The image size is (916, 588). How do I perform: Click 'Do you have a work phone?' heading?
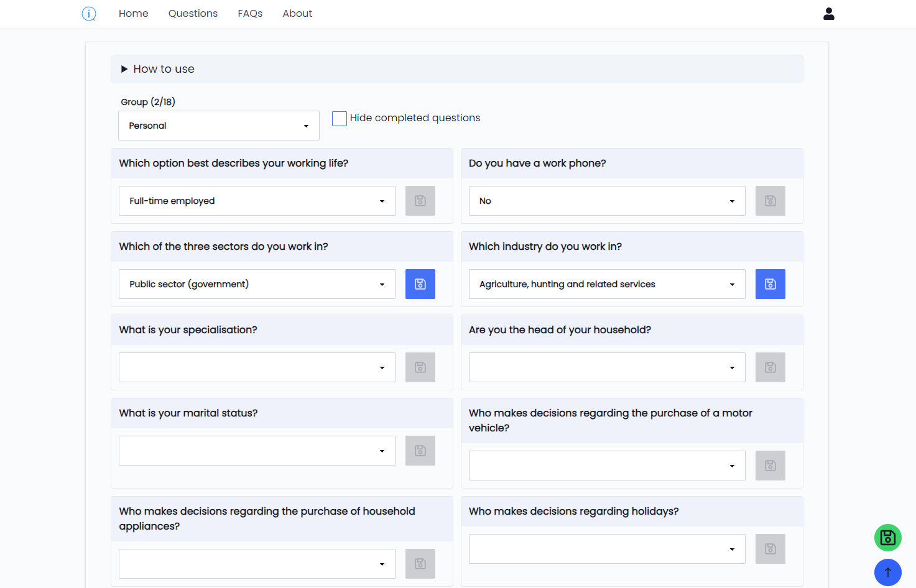pyautogui.click(x=537, y=163)
